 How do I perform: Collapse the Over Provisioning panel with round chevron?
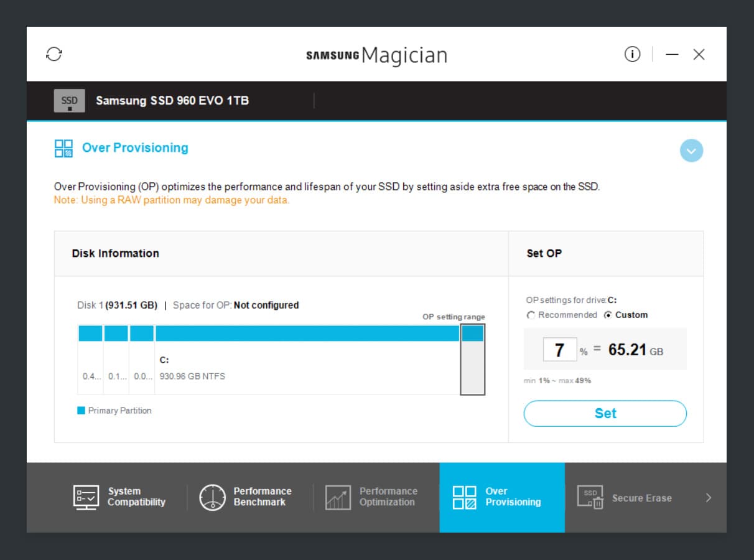click(692, 151)
